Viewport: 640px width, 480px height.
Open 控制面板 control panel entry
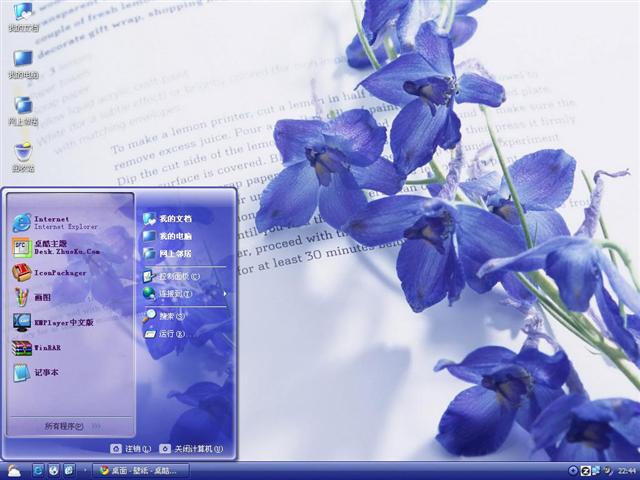coord(171,276)
